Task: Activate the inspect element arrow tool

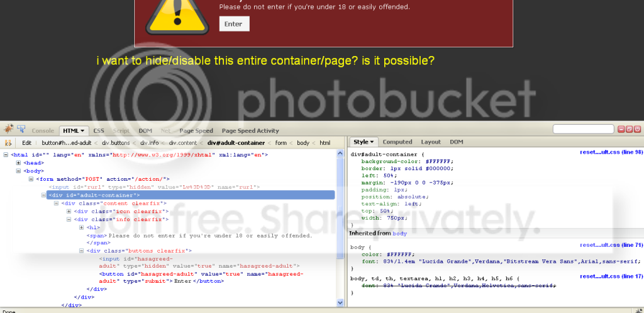Action: tap(21, 130)
